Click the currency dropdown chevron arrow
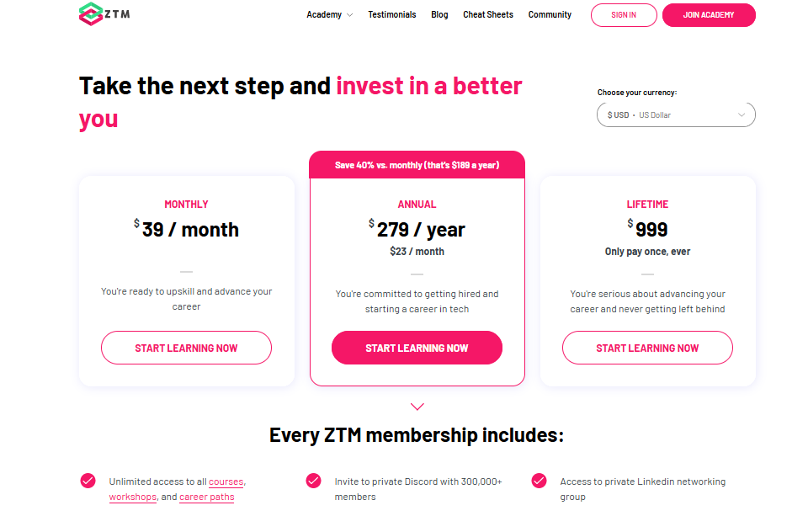Image resolution: width=808 pixels, height=532 pixels. pyautogui.click(x=742, y=114)
